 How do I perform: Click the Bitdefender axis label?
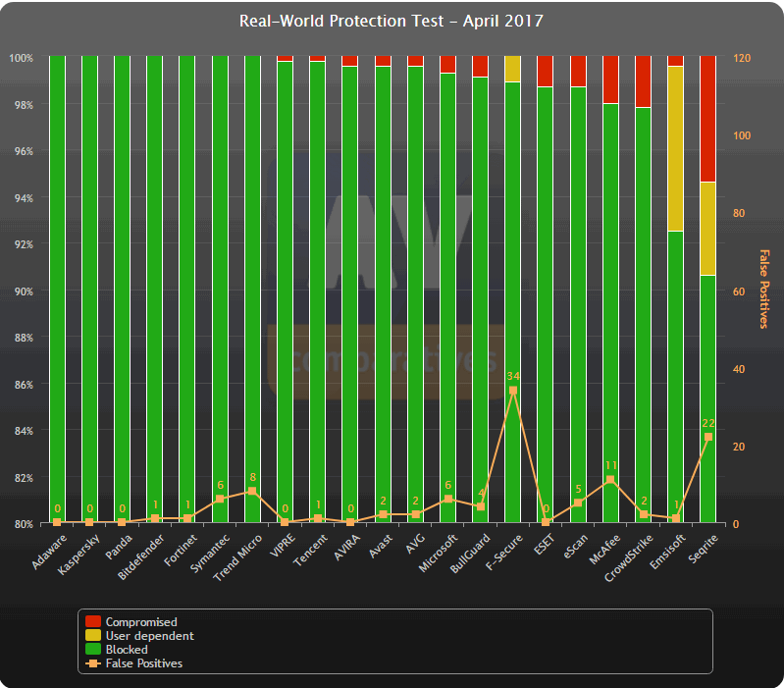[141, 557]
